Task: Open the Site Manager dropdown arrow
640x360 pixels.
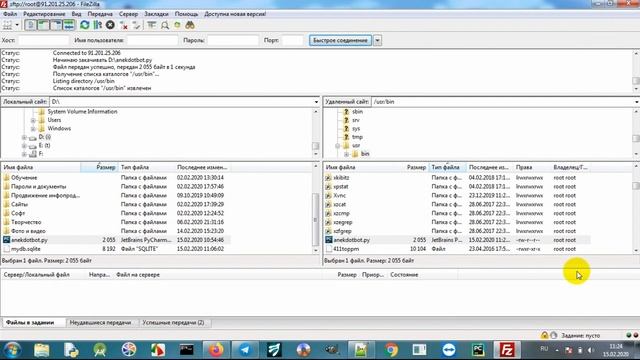Action: pos(17,25)
